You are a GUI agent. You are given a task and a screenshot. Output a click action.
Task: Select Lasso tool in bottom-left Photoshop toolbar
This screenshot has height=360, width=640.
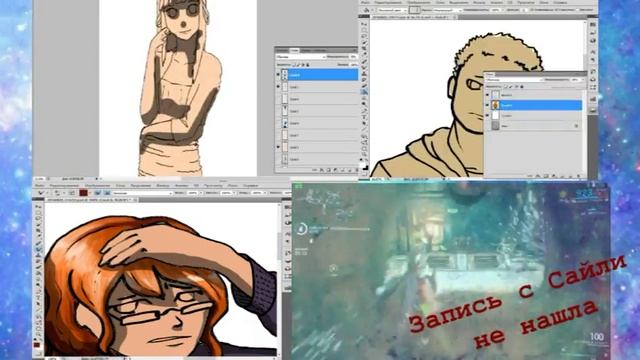pos(39,219)
